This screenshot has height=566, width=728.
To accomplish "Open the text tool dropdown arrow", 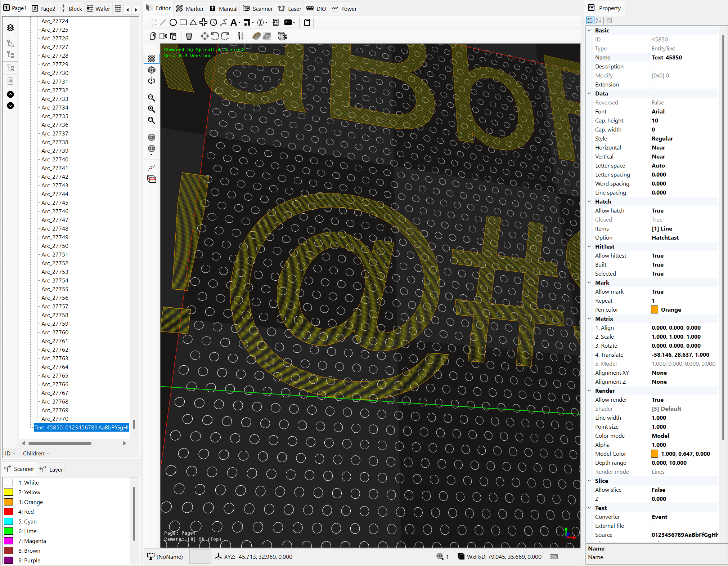I will (239, 23).
